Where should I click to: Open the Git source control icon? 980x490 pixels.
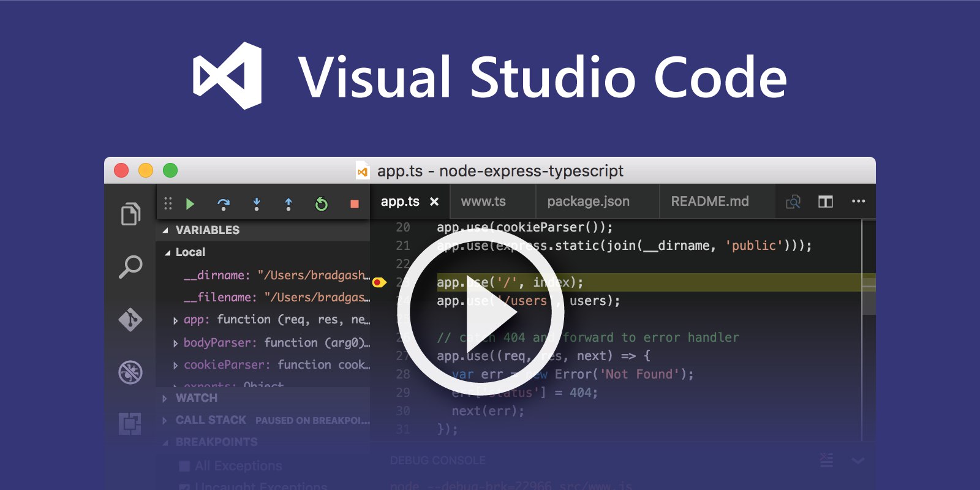pos(130,319)
